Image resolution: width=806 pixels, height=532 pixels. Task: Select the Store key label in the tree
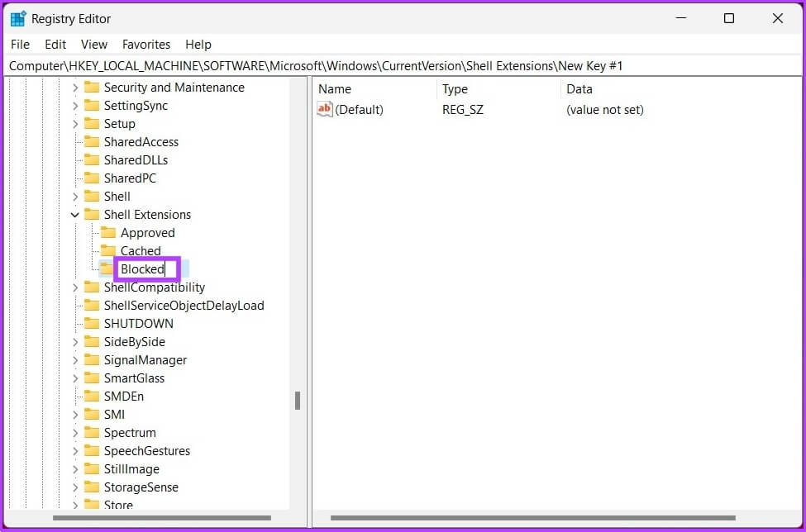pyautogui.click(x=118, y=506)
